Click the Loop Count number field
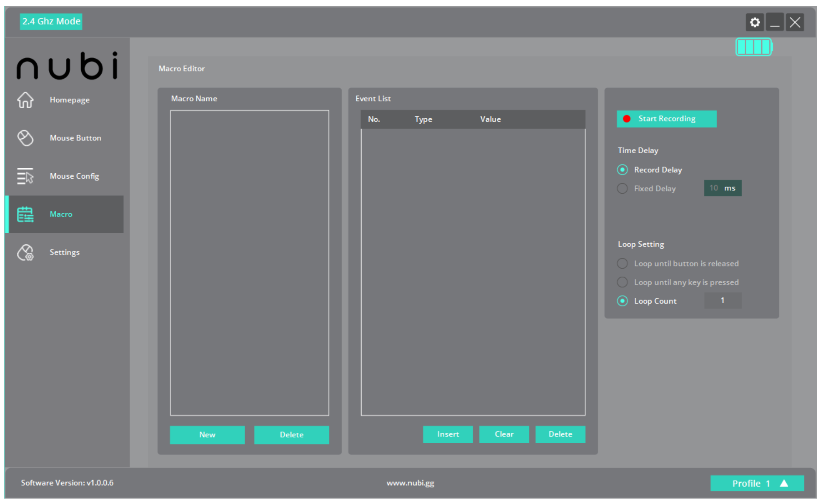This screenshot has width=818, height=504. point(723,301)
